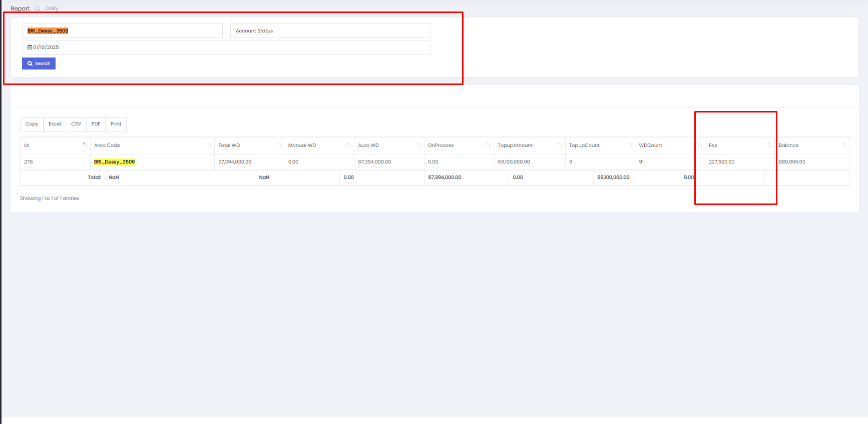The height and width of the screenshot is (424, 868).
Task: Open the 01/10/2025 date field
Action: [226, 47]
